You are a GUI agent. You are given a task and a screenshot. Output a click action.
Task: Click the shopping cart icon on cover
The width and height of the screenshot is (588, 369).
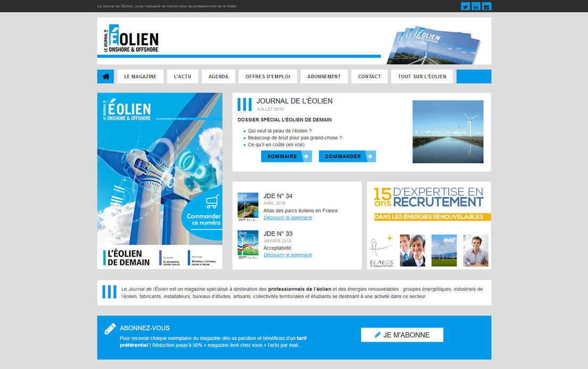(x=212, y=202)
